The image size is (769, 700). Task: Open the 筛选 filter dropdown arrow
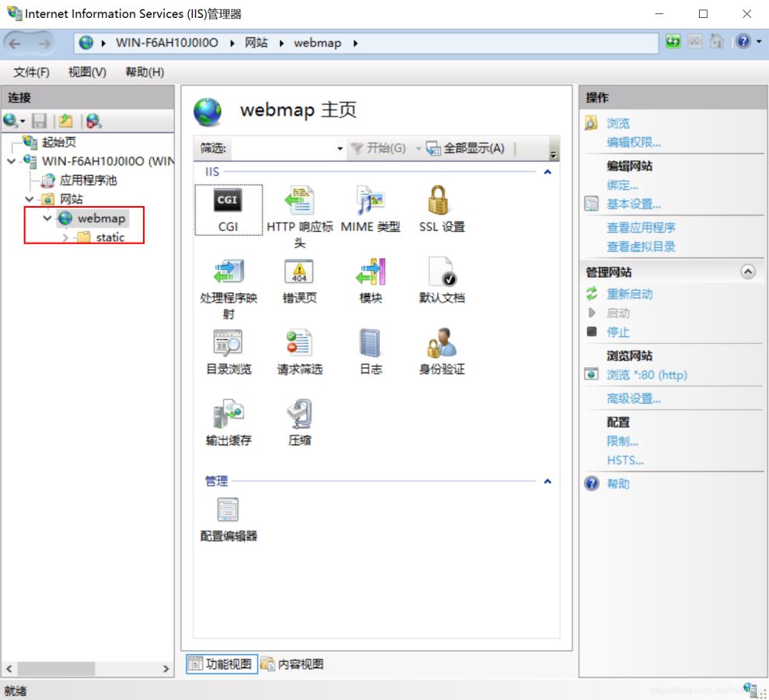tap(340, 149)
